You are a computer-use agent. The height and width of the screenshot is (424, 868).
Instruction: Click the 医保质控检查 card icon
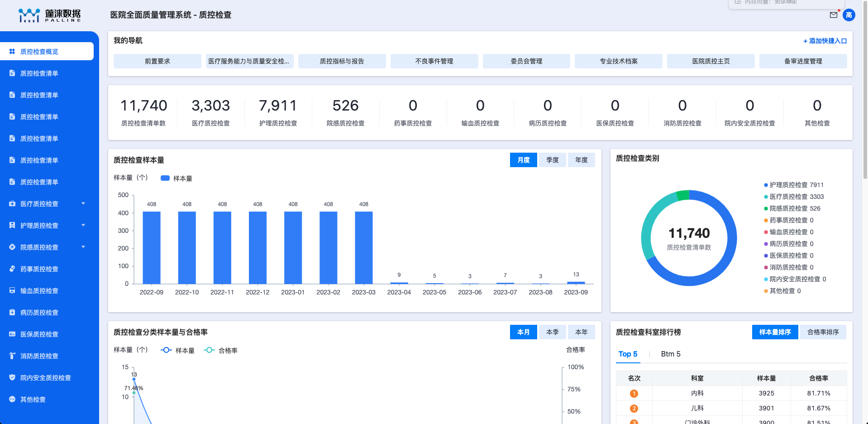[12, 334]
